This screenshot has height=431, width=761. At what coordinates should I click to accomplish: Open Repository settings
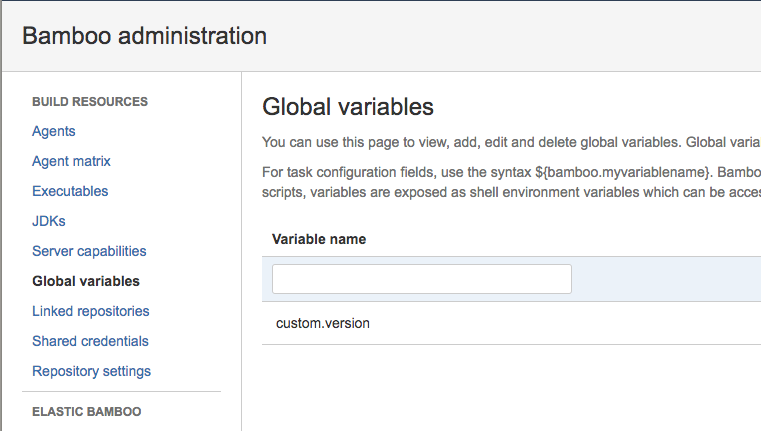click(91, 371)
